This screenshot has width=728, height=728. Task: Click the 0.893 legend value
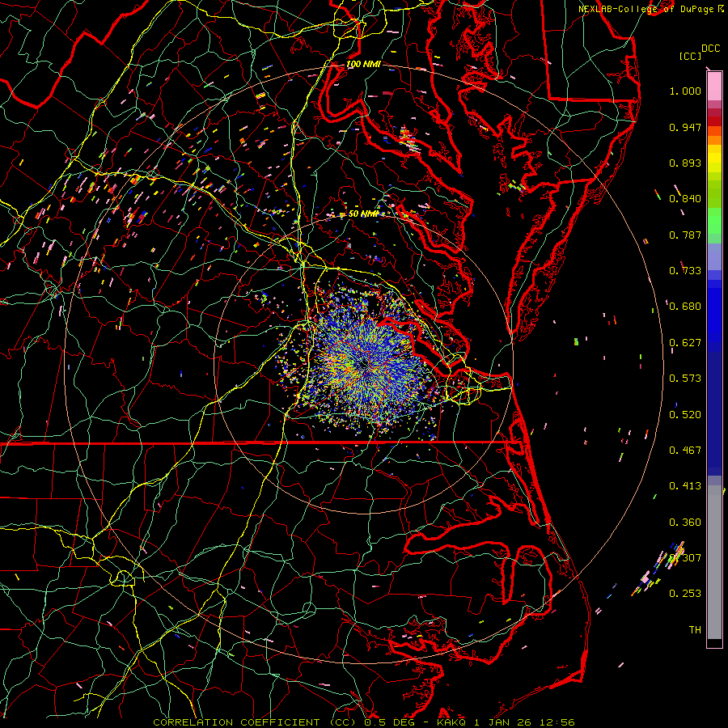pyautogui.click(x=685, y=163)
